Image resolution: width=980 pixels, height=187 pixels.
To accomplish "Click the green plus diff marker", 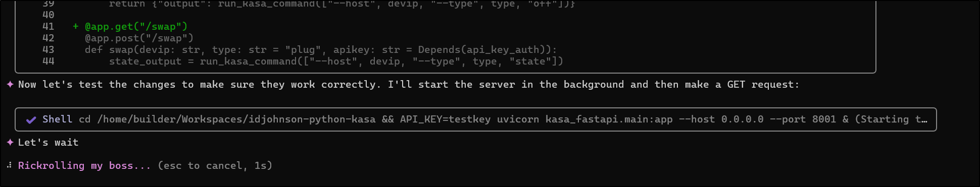I will coord(76,26).
